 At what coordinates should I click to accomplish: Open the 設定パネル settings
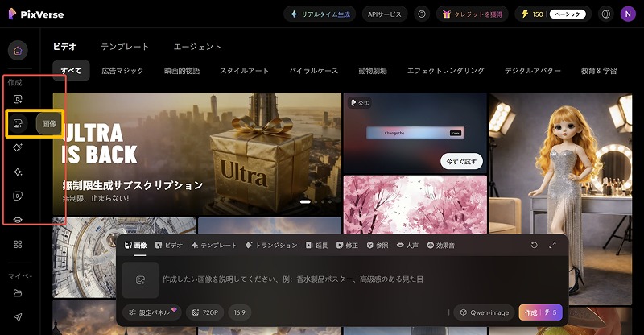(x=152, y=312)
